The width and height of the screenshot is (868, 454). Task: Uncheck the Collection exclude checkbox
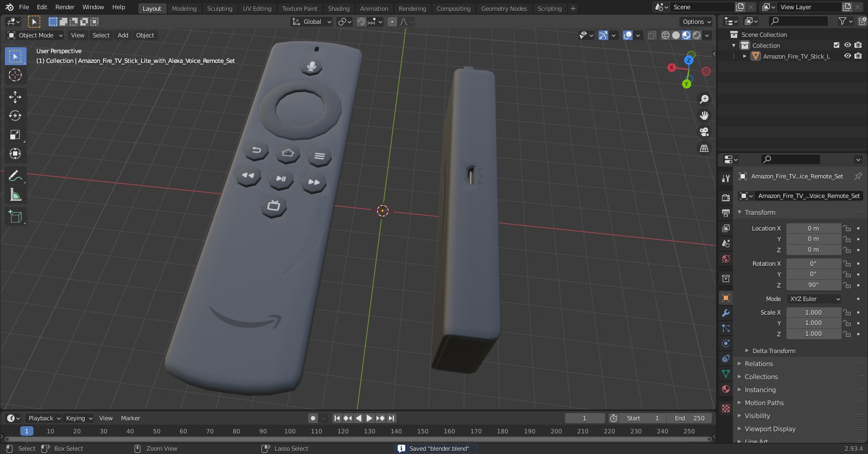click(x=837, y=46)
